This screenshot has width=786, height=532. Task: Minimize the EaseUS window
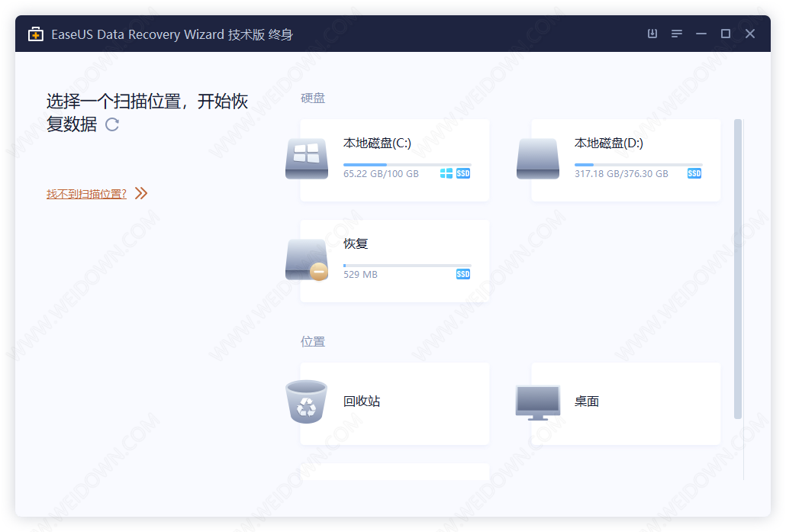tap(701, 34)
